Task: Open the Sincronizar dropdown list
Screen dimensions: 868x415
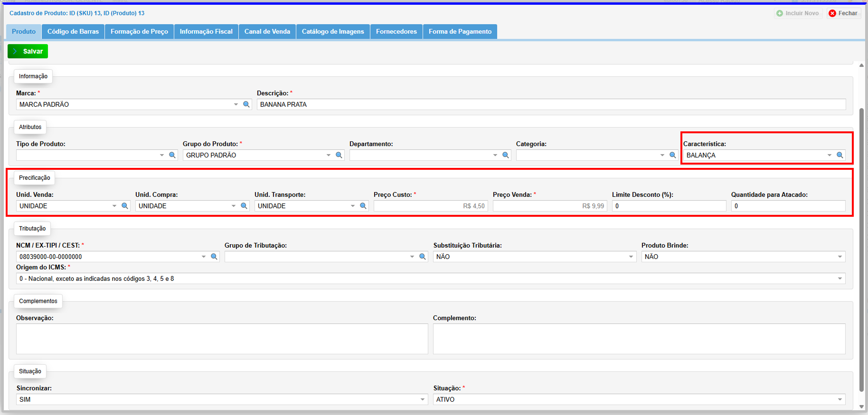Action: click(423, 399)
